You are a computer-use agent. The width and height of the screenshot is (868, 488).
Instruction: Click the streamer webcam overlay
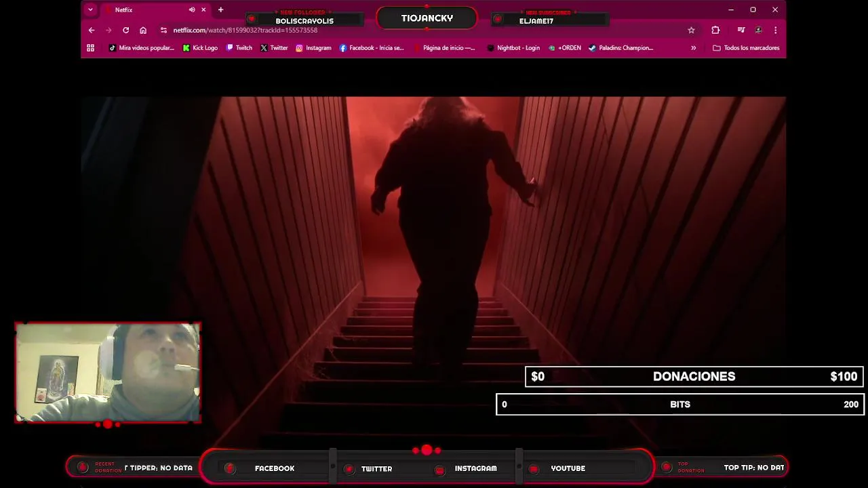coord(108,373)
